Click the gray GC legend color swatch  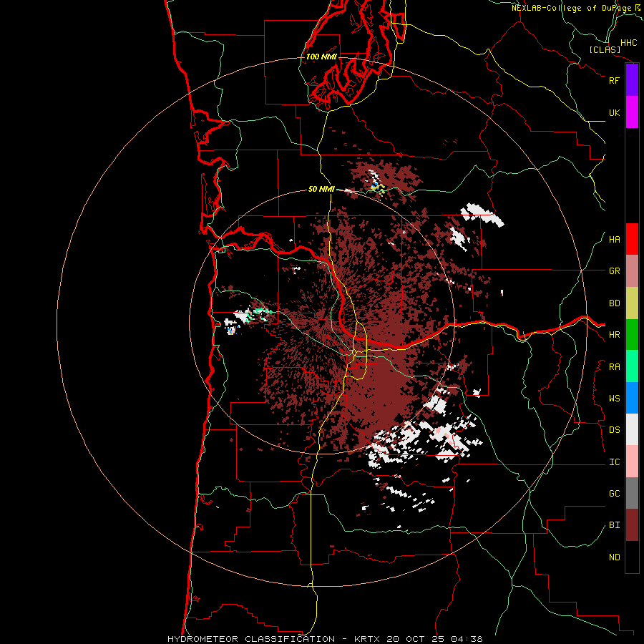(x=632, y=493)
